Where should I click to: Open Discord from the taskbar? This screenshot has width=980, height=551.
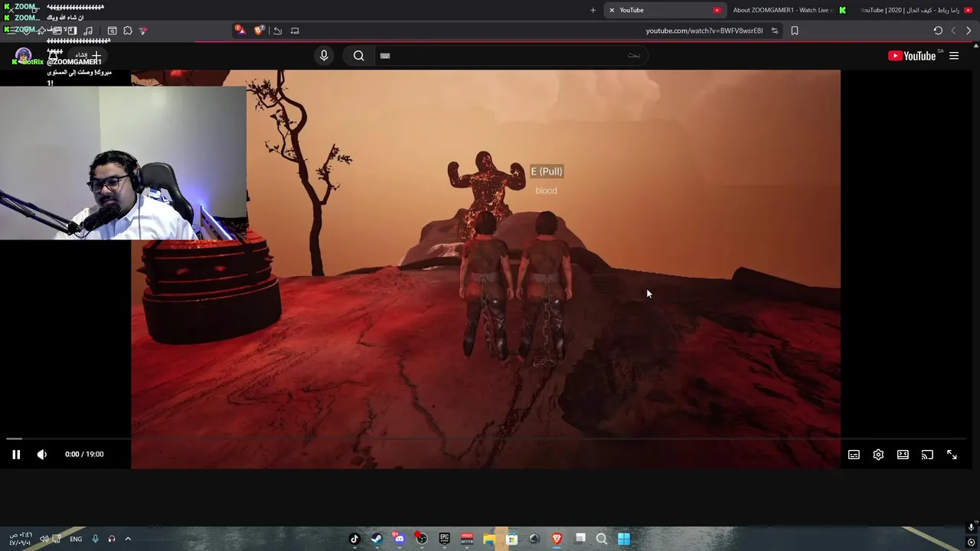399,539
